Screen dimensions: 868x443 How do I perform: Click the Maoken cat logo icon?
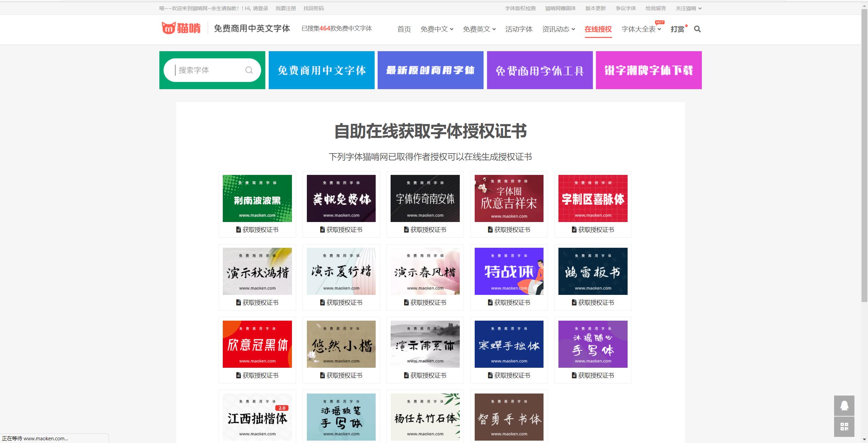click(x=169, y=29)
